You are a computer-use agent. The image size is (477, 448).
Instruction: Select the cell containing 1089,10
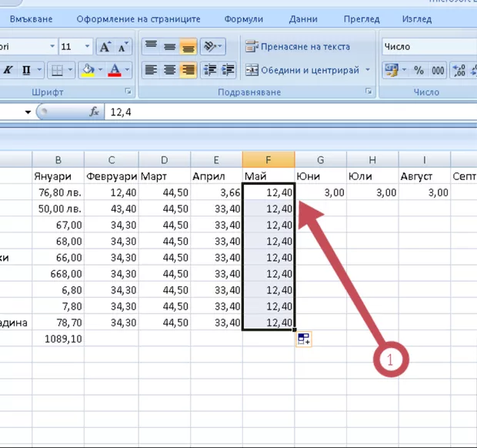58,339
